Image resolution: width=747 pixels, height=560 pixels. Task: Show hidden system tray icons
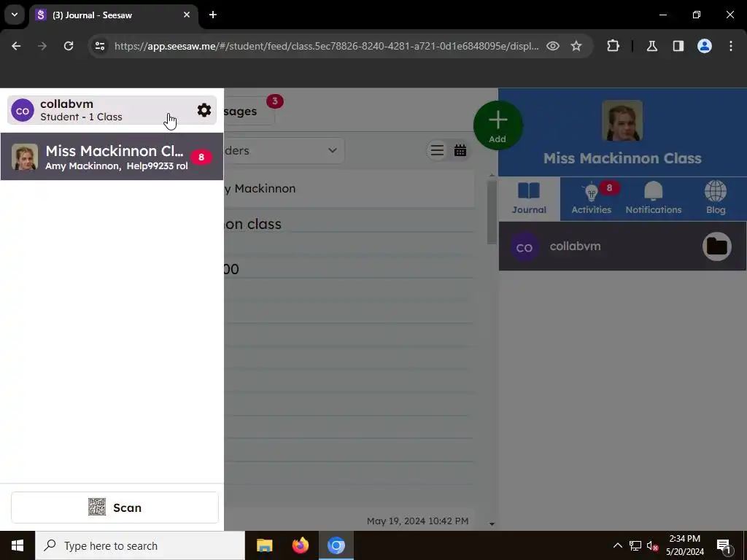pyautogui.click(x=617, y=545)
